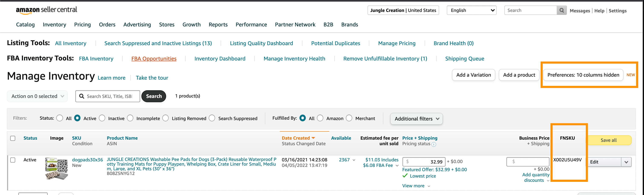This screenshot has width=644, height=195.
Task: Select the Listing Removed radio button
Action: pyautogui.click(x=165, y=118)
